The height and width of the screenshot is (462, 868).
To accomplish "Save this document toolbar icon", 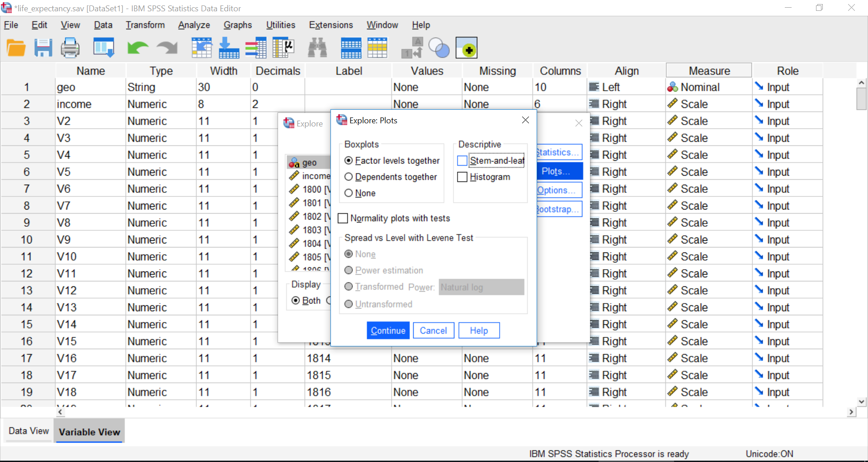I will pyautogui.click(x=43, y=48).
